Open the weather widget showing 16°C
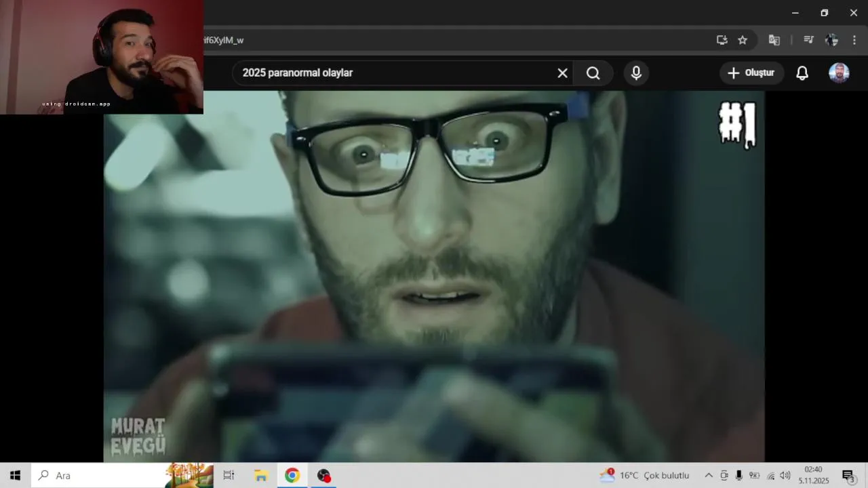Viewport: 868px width, 488px height. (x=644, y=475)
